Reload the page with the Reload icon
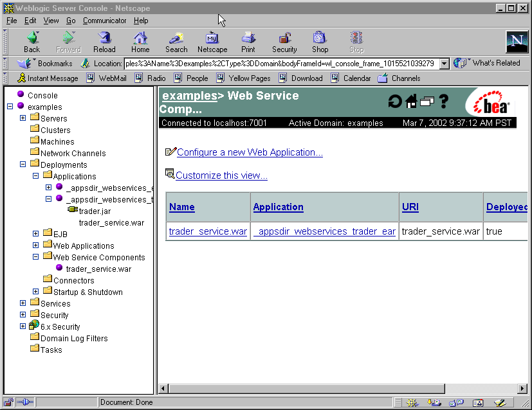The image size is (532, 410). tap(104, 38)
